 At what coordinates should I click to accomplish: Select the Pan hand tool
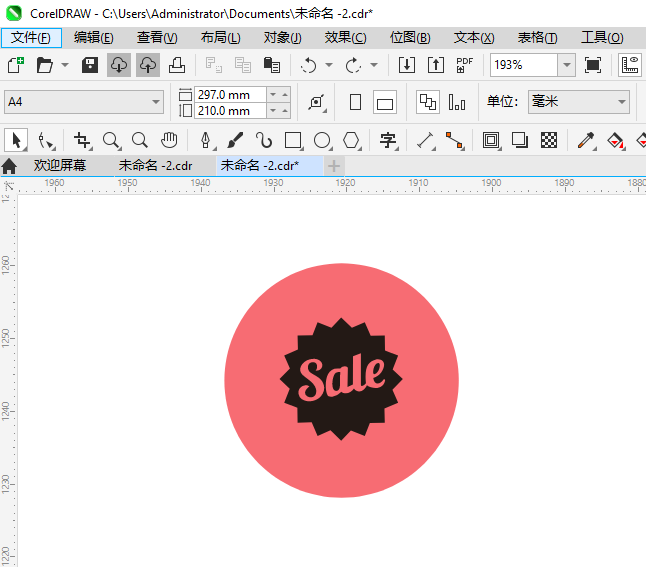[169, 141]
